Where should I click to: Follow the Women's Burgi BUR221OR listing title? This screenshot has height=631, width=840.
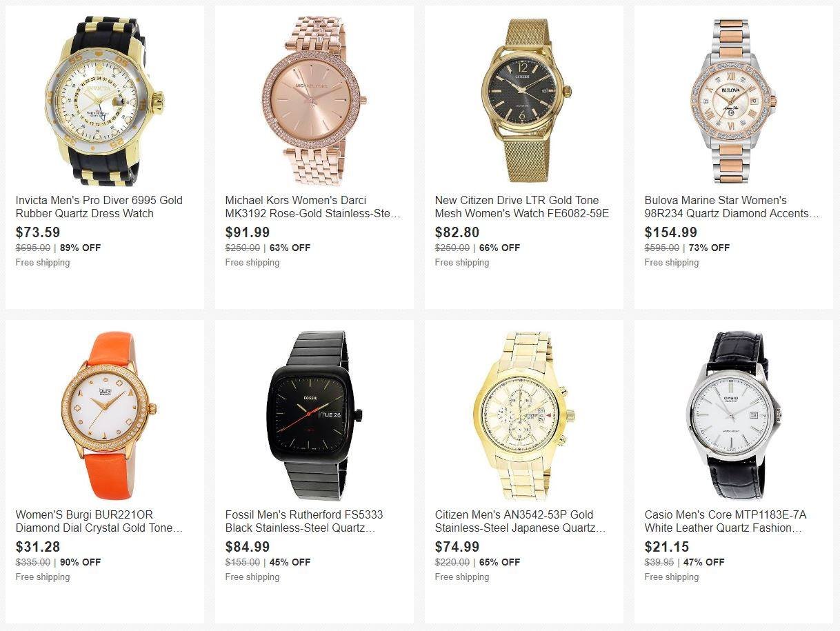(x=99, y=521)
